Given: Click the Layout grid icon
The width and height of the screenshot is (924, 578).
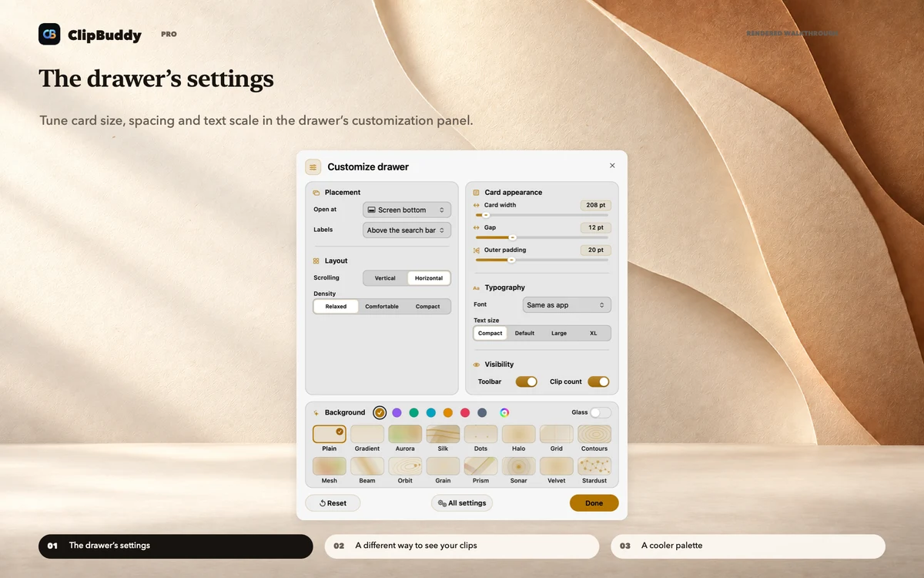Looking at the screenshot, I should tap(316, 261).
